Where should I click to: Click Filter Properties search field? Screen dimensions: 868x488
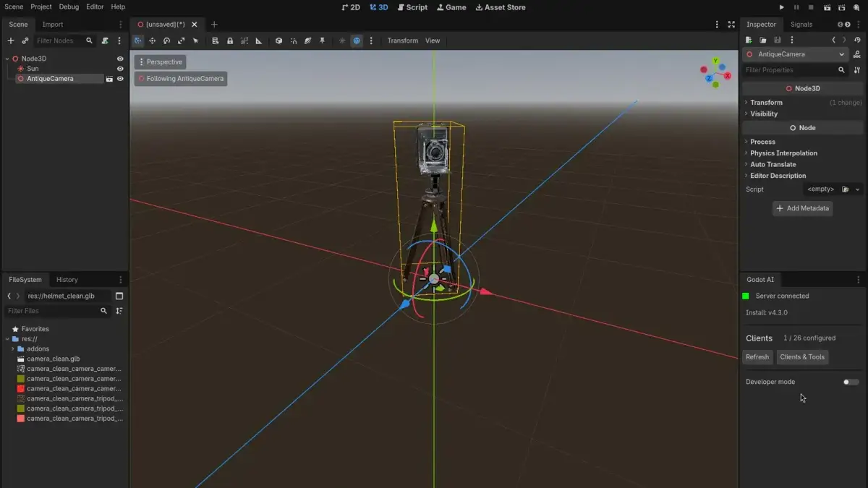click(795, 70)
